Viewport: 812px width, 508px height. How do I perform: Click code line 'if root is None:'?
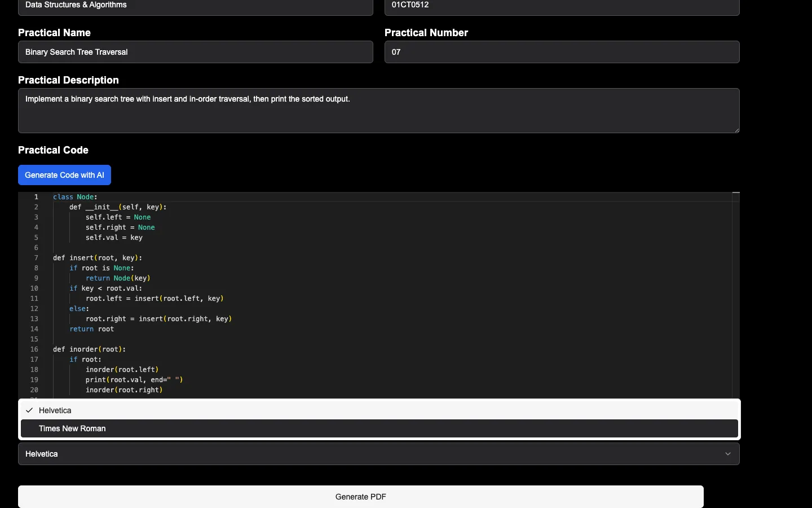102,268
